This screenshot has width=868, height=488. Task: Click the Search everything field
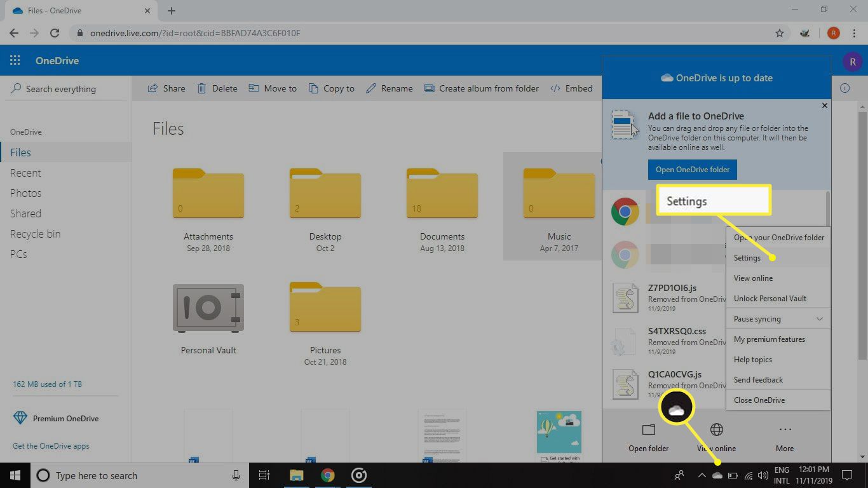click(66, 89)
